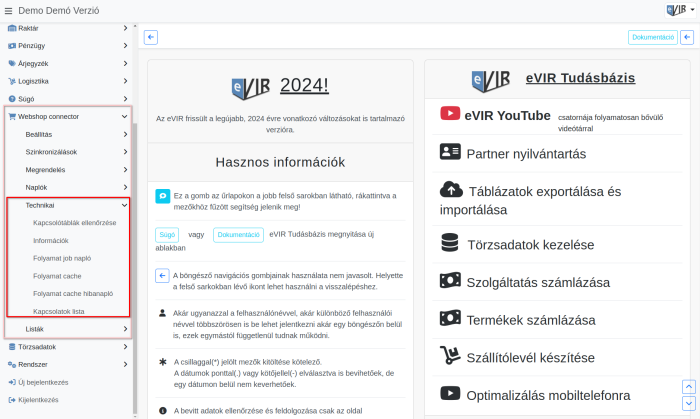
Task: Click the database icon beside Törzsadatok kezelése
Action: [450, 243]
